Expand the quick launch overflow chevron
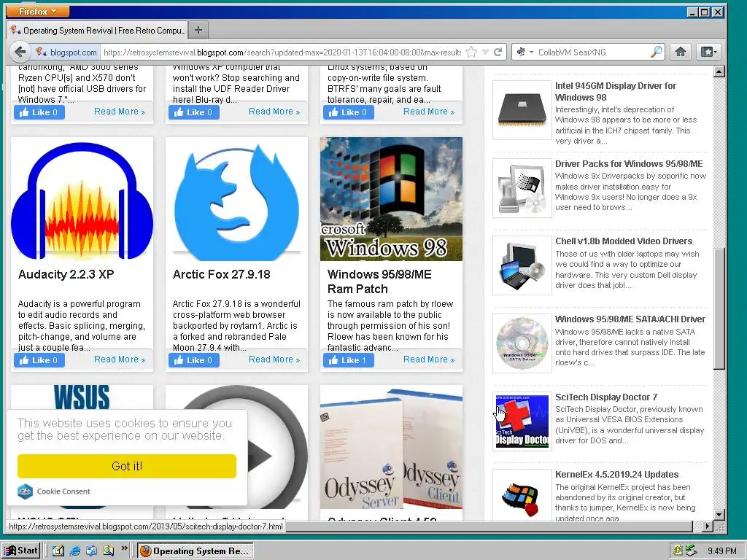This screenshot has width=747, height=560. point(124,548)
